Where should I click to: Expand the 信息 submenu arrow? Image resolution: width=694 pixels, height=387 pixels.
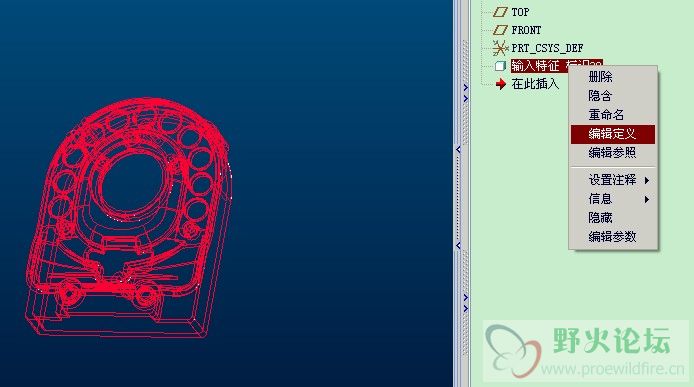pyautogui.click(x=647, y=199)
